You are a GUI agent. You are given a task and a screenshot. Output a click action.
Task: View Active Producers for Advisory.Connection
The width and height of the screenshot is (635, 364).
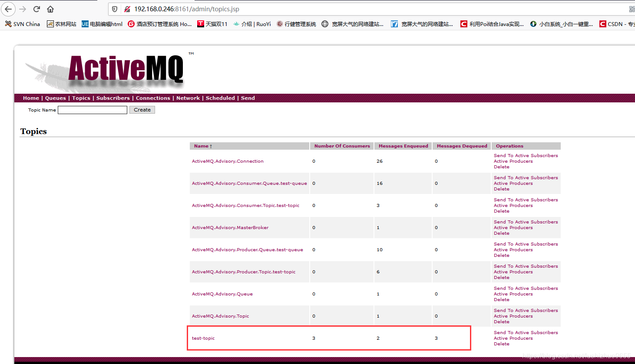(513, 161)
